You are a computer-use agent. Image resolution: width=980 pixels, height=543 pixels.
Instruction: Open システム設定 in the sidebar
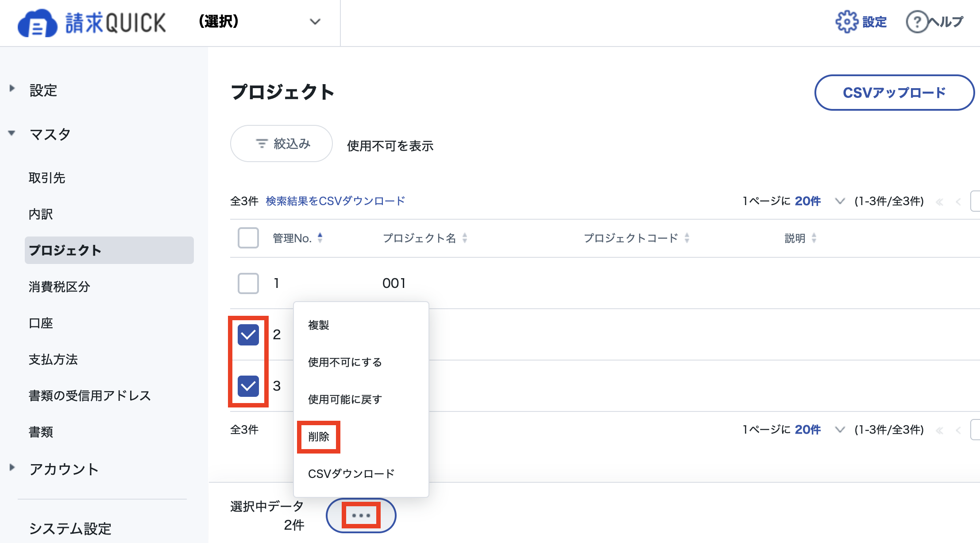pyautogui.click(x=70, y=529)
